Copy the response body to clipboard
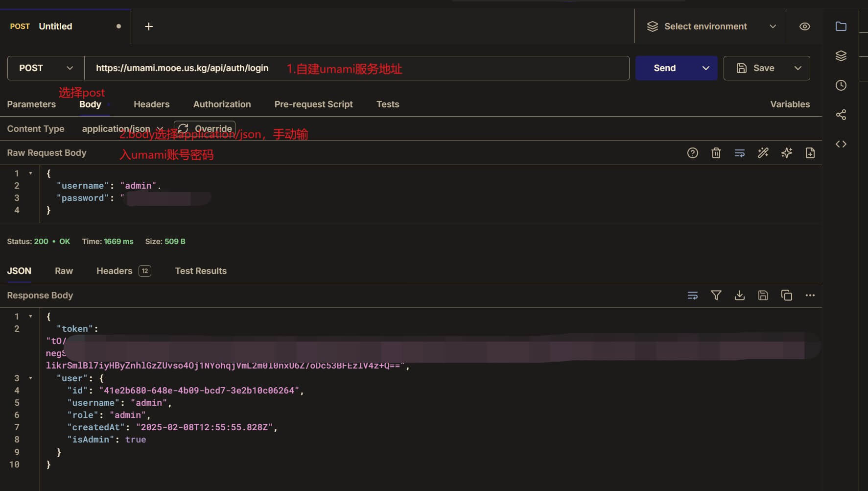The height and width of the screenshot is (491, 868). pyautogui.click(x=786, y=295)
